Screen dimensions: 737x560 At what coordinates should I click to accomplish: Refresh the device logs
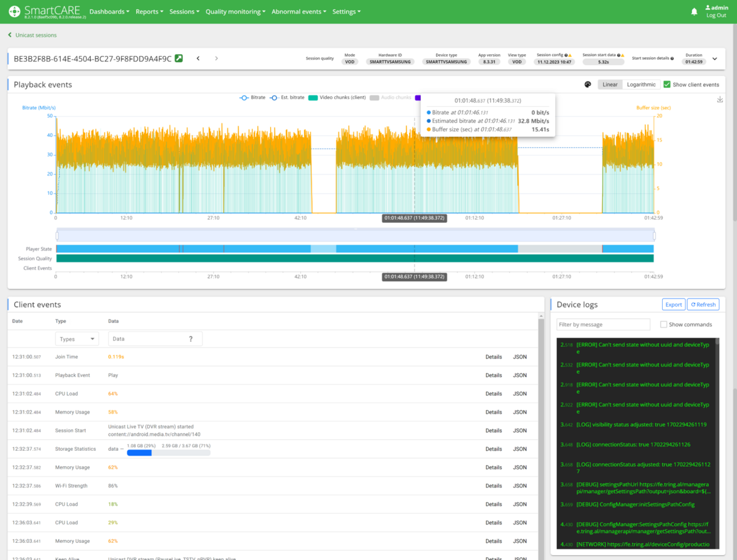pyautogui.click(x=703, y=305)
